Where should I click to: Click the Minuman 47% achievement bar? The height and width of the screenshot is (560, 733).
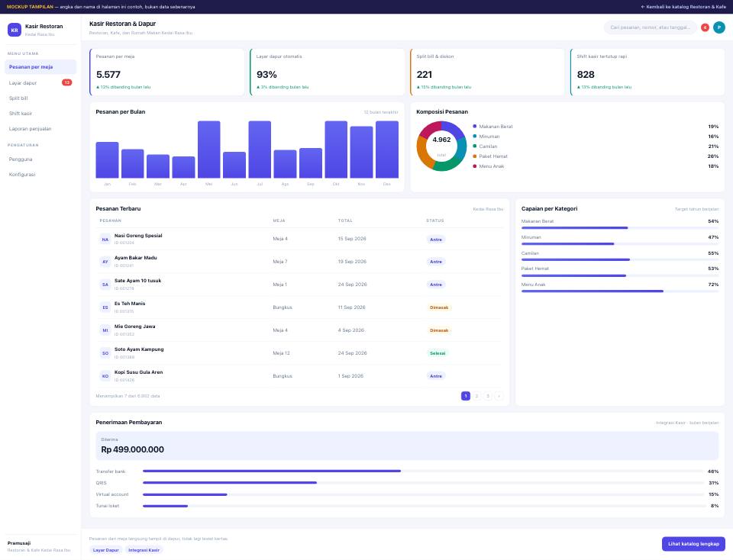(x=620, y=244)
